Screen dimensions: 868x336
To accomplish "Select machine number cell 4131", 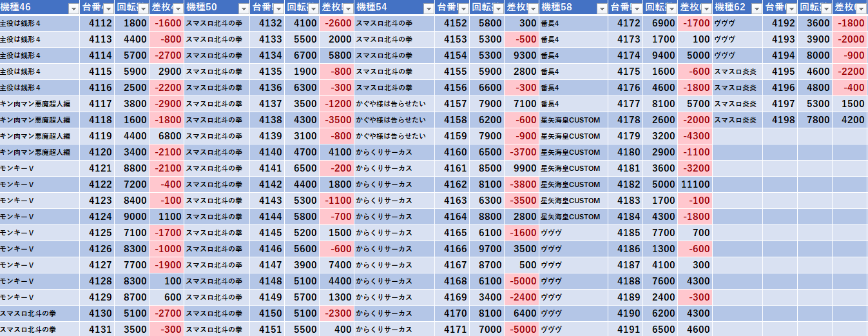I will click(x=98, y=330).
